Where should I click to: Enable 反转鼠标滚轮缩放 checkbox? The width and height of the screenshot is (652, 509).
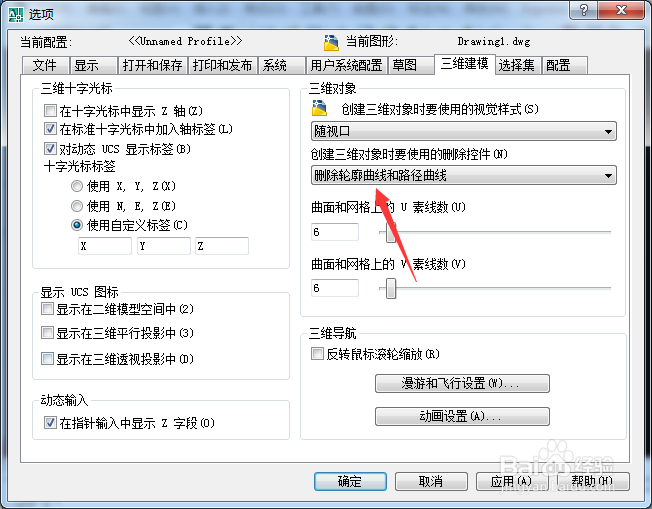click(317, 354)
